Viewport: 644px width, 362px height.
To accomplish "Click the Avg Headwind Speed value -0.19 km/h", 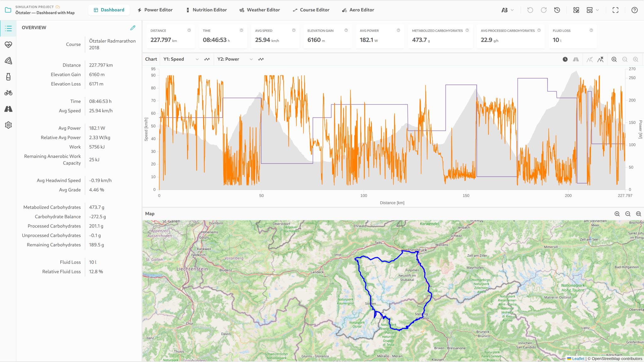I will [x=100, y=180].
